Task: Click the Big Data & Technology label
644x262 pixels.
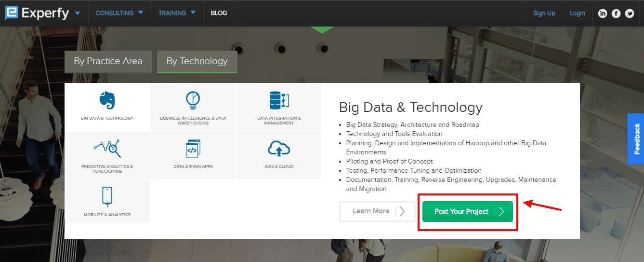Action: [x=107, y=118]
